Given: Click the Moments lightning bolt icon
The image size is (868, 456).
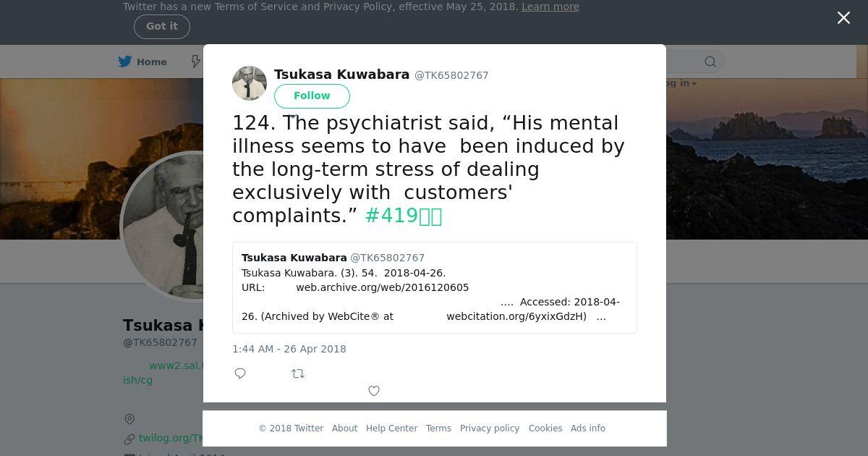Looking at the screenshot, I should point(195,62).
